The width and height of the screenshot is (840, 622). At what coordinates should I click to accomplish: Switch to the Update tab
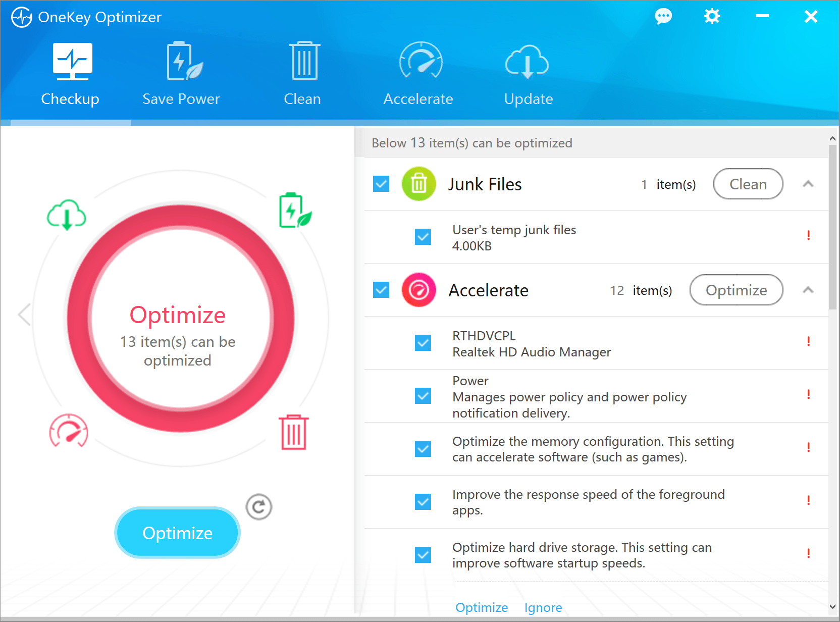(528, 76)
